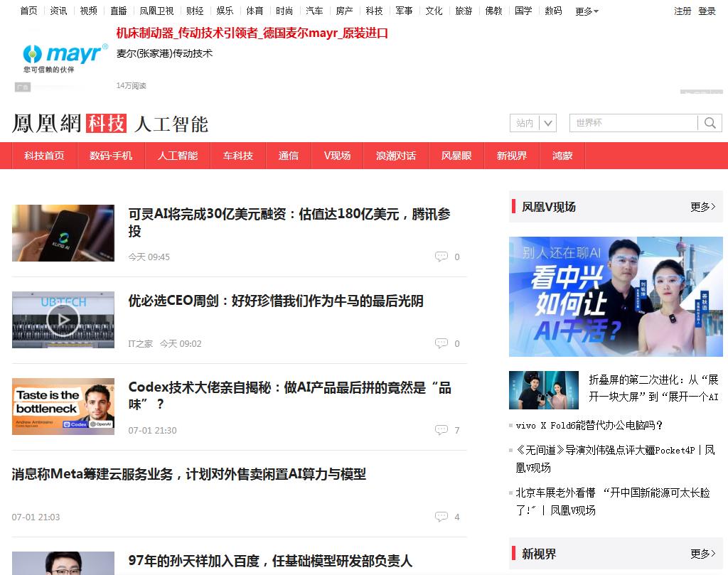
Task: Click the red 科技 channel badge
Action: click(x=107, y=124)
